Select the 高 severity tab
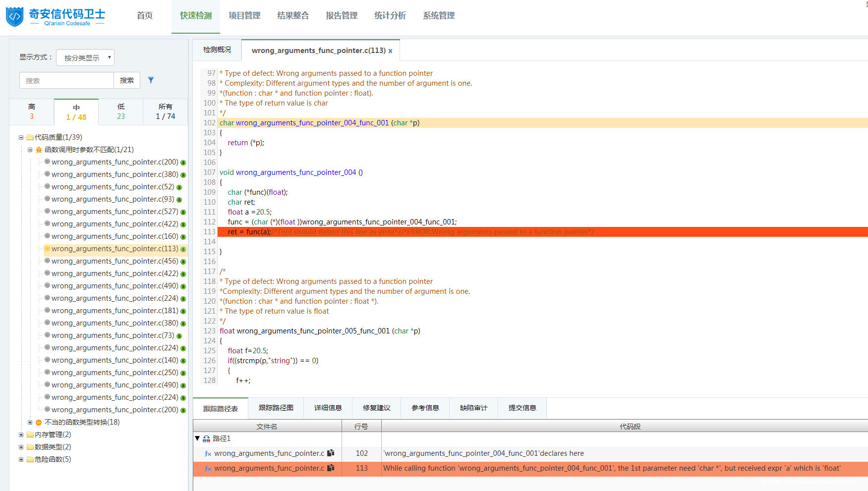Screen dimensions: 868x491 click(32, 111)
